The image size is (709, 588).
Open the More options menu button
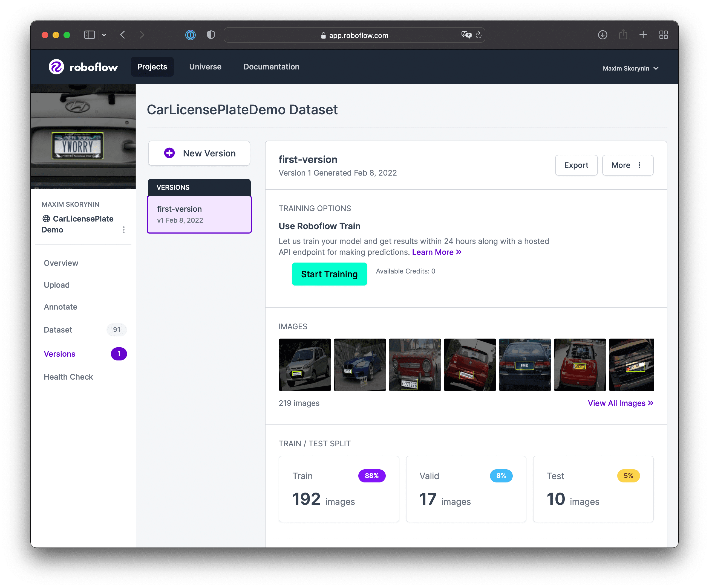tap(628, 165)
